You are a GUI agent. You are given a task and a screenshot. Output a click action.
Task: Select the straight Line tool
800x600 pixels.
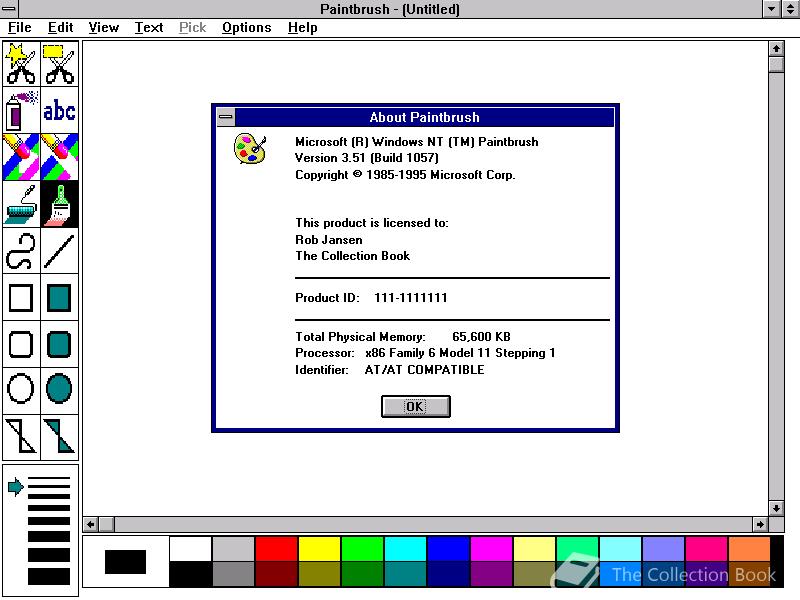(x=60, y=251)
